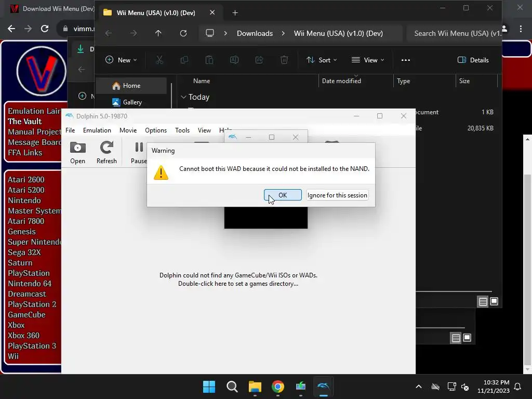The width and height of the screenshot is (532, 399).
Task: Open the FFA Links page
Action: (25, 153)
